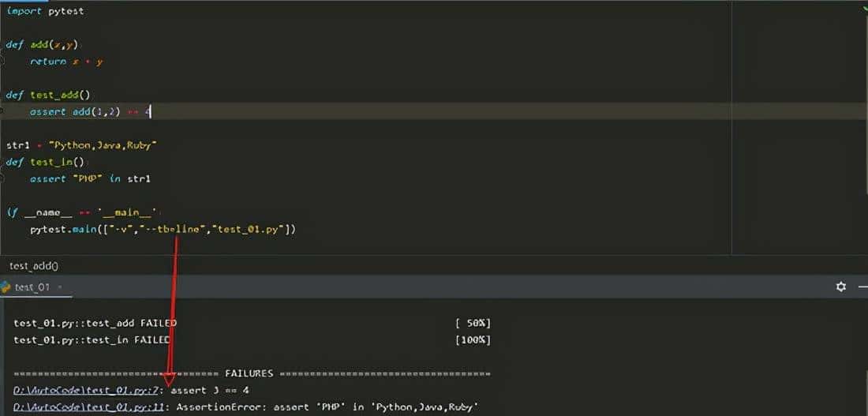Select the test_01 run tab
The width and height of the screenshot is (868, 416).
pos(32,287)
